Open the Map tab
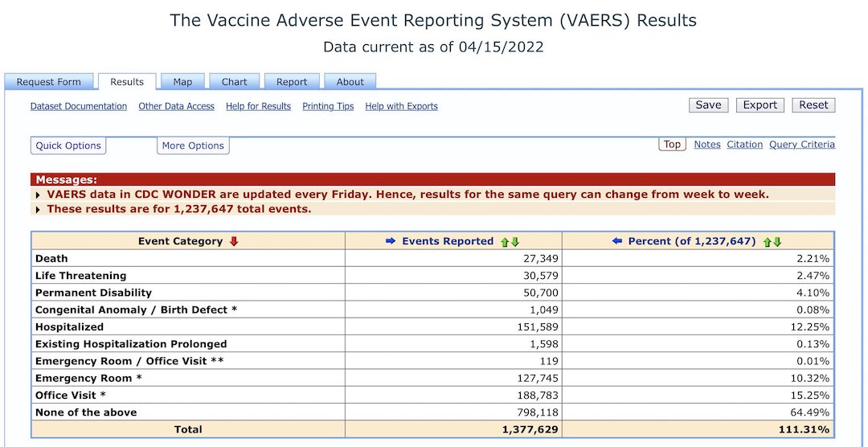The height and width of the screenshot is (447, 868). [182, 82]
